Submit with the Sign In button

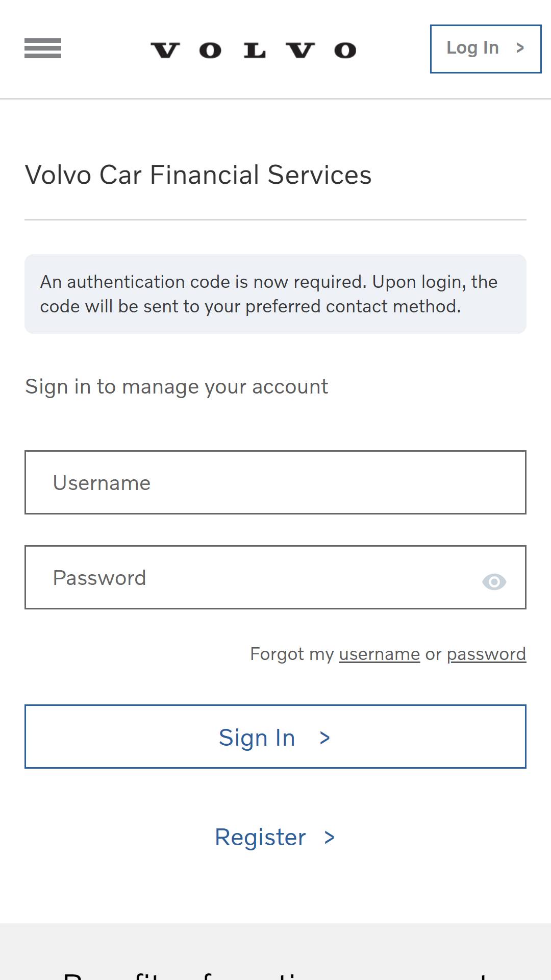pyautogui.click(x=275, y=737)
